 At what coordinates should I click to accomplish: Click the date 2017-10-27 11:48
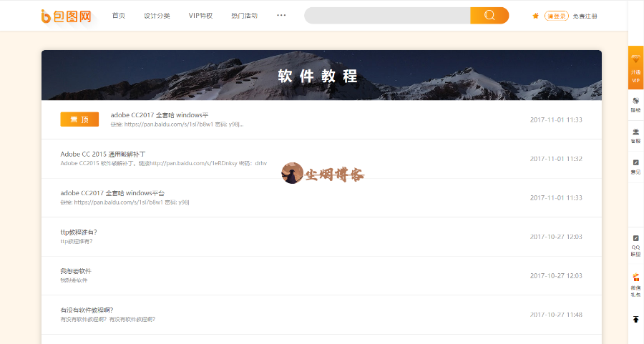(556, 315)
